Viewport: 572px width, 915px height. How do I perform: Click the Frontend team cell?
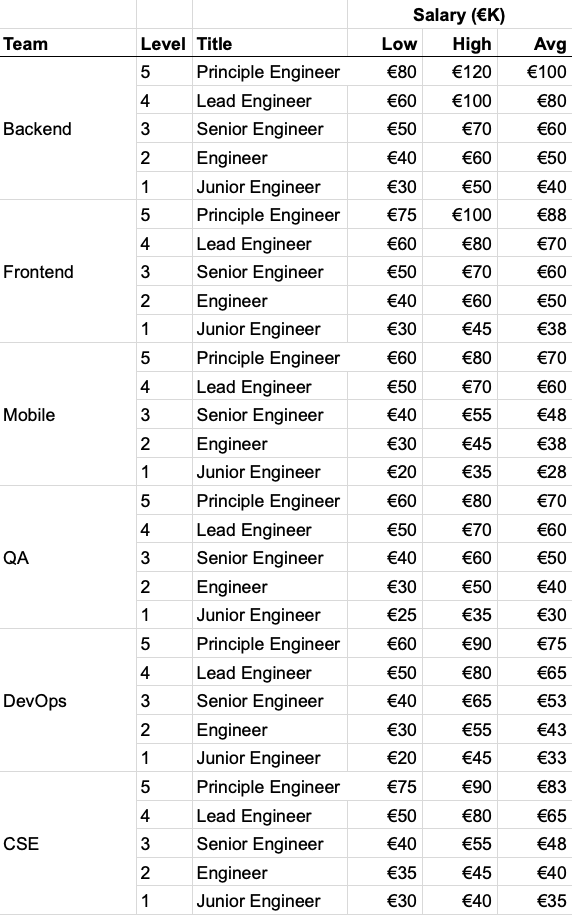click(x=68, y=272)
